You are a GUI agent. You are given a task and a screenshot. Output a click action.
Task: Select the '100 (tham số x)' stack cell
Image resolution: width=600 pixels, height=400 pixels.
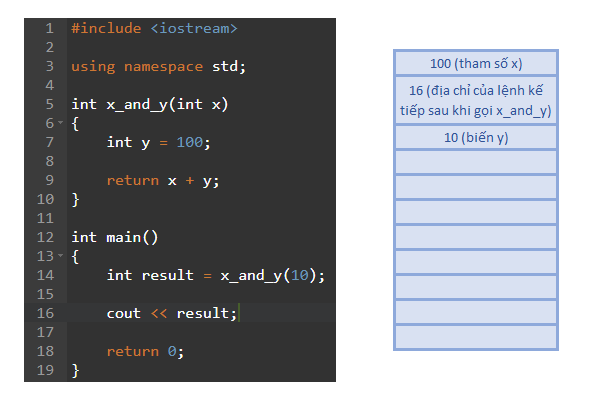coord(475,63)
